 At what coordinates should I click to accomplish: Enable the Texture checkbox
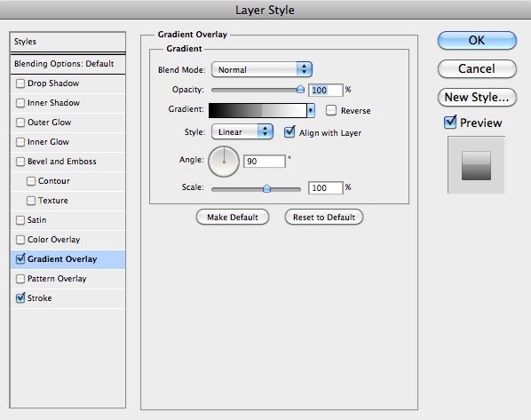pos(31,201)
